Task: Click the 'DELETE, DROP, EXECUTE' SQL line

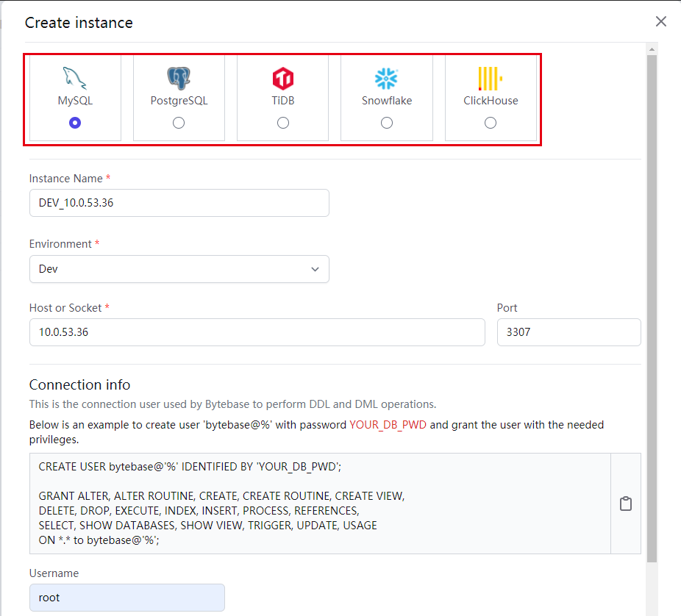Action: click(x=199, y=511)
